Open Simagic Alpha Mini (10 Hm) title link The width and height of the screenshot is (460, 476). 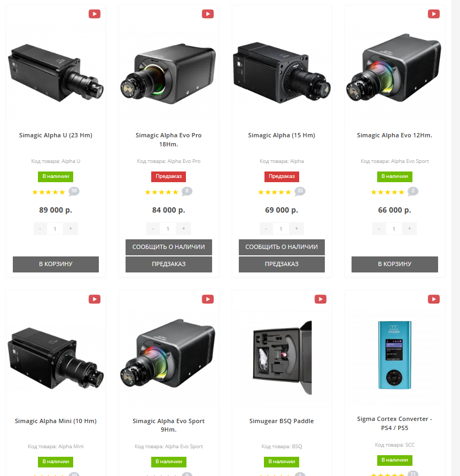coord(56,421)
